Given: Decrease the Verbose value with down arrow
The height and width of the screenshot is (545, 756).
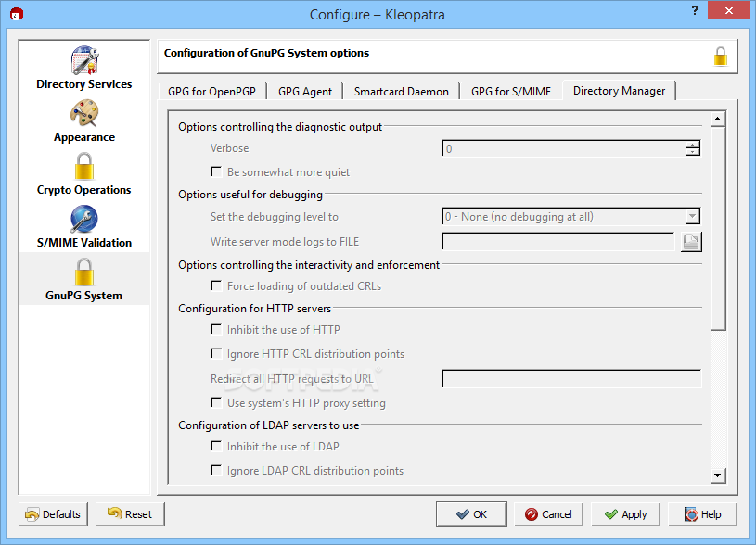Looking at the screenshot, I should (692, 152).
